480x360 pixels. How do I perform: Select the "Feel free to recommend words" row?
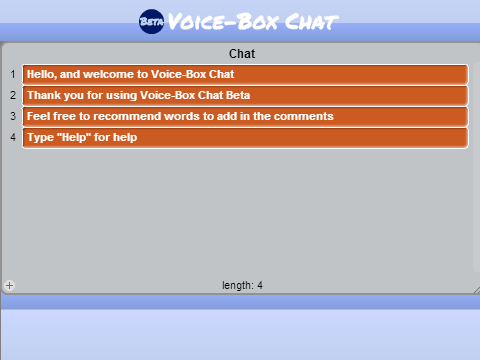245,116
